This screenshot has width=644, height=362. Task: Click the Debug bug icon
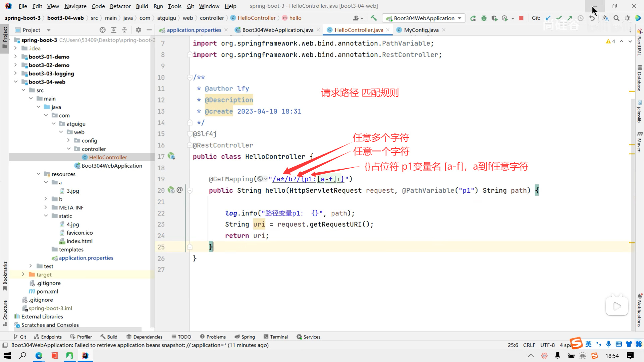coord(484,18)
